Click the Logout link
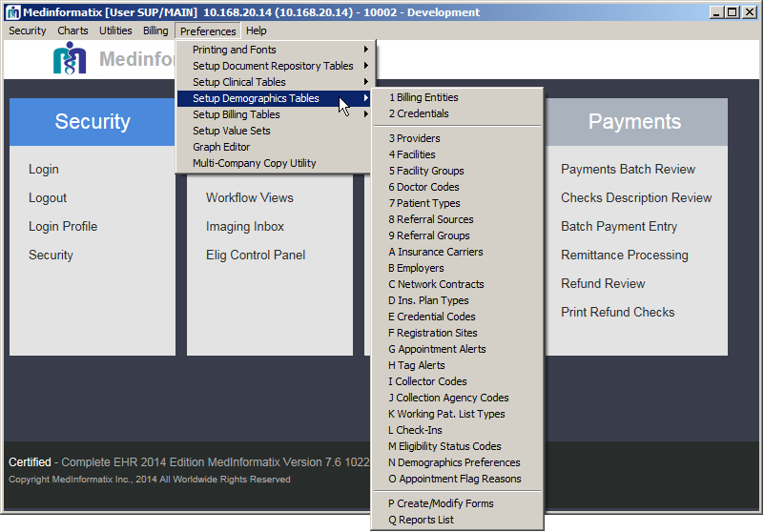The image size is (764, 532). tap(48, 197)
